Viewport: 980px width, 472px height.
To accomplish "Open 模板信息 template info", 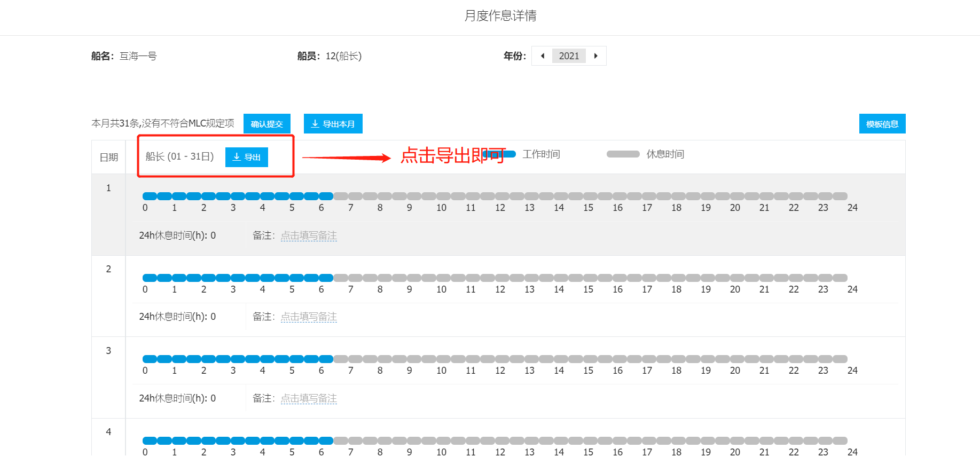I will click(x=882, y=124).
